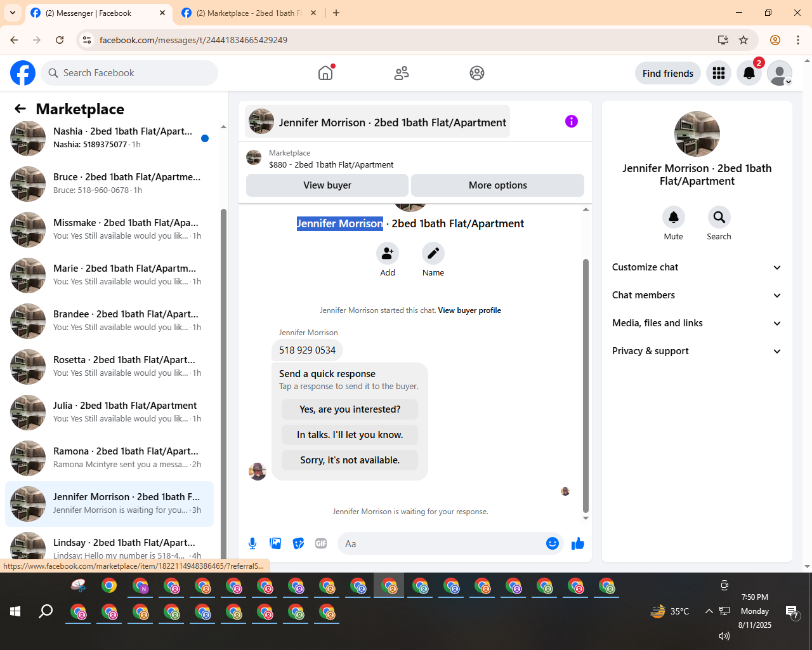Open Marie's conversation
The height and width of the screenshot is (650, 812).
(x=109, y=275)
